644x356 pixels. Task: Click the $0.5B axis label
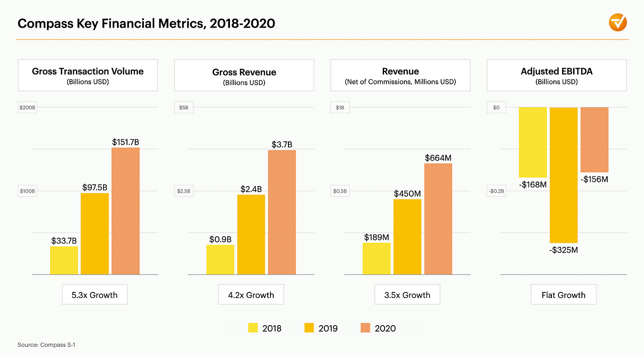tap(340, 191)
